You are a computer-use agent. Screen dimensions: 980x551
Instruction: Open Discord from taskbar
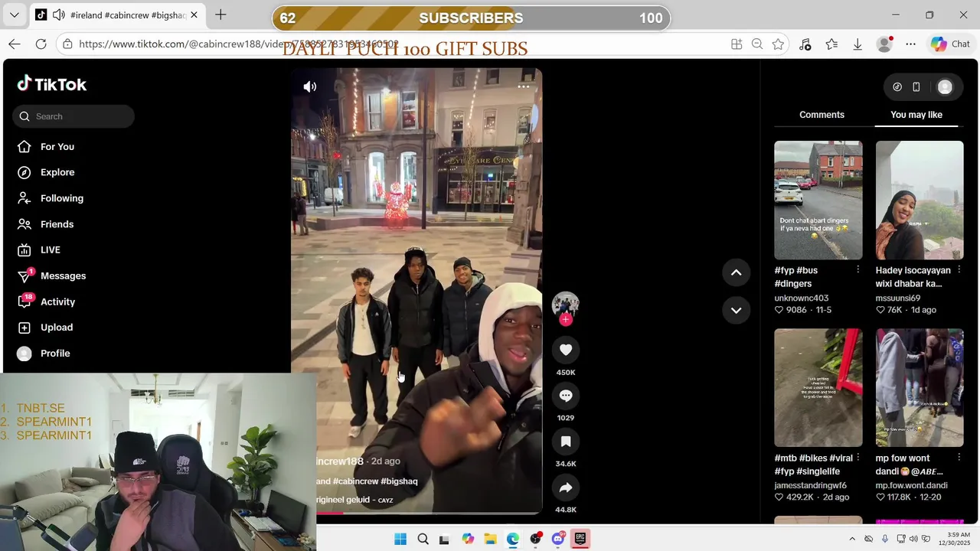click(x=558, y=539)
